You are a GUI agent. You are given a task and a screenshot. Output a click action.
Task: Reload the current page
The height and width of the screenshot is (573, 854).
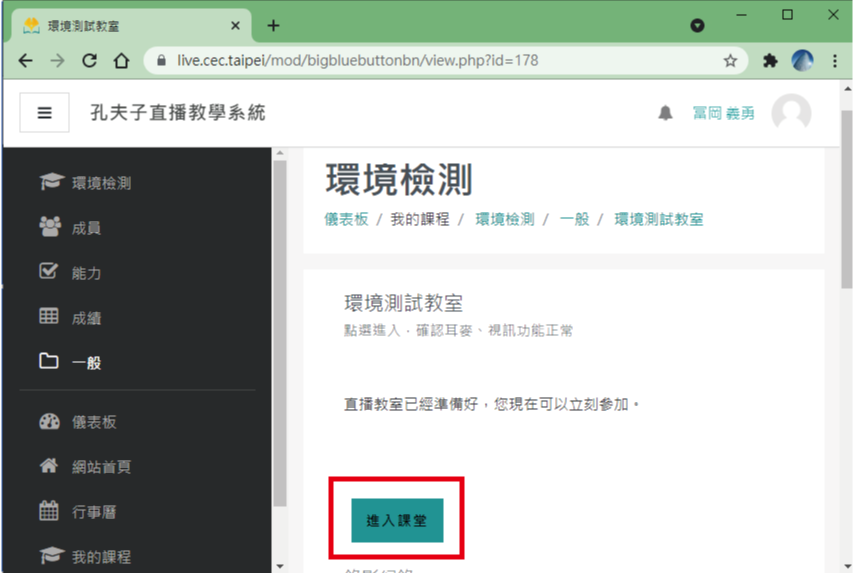89,60
